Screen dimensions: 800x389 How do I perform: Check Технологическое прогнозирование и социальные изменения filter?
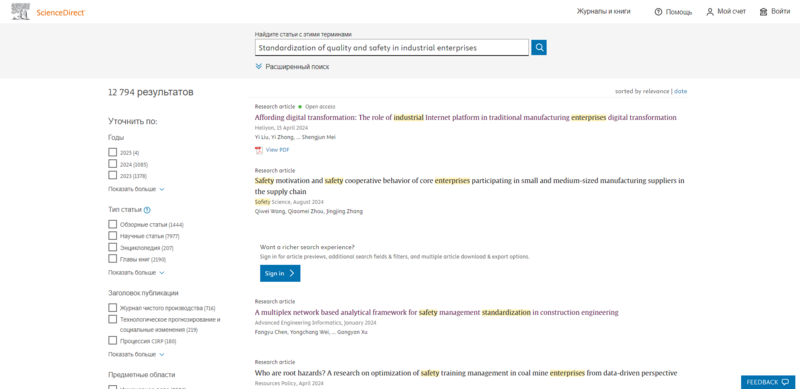[x=113, y=320]
